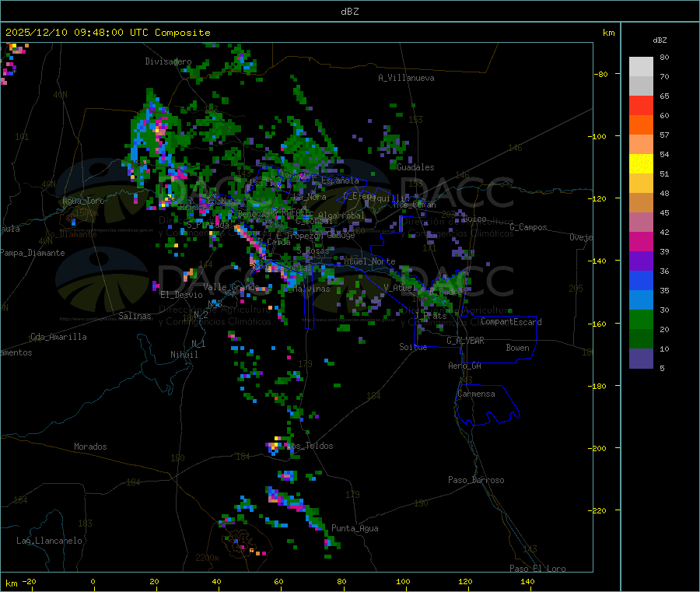Image resolution: width=700 pixels, height=592 pixels.
Task: Click the 2200m volcano contour marker
Action: (x=207, y=558)
